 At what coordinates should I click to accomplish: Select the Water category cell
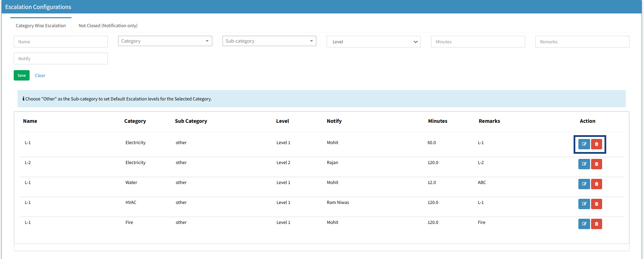(131, 183)
